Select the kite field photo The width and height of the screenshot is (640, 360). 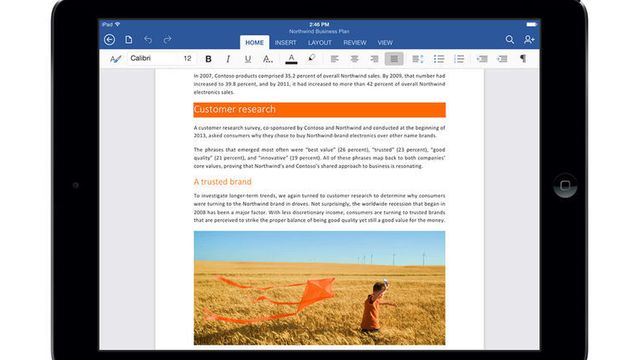pyautogui.click(x=320, y=288)
